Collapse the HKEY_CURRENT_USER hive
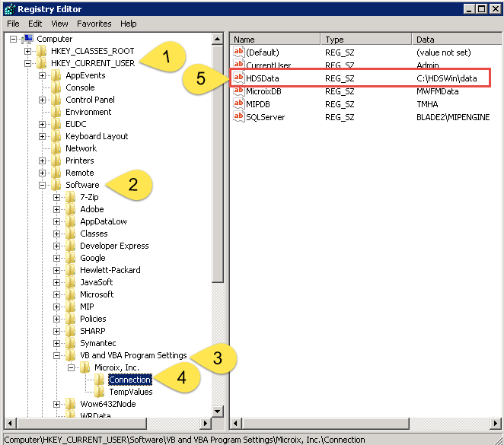 pyautogui.click(x=28, y=63)
